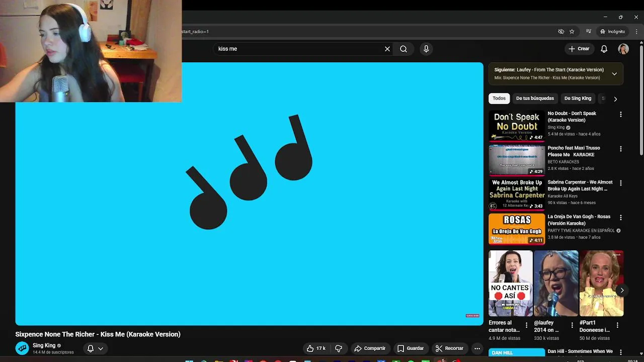The height and width of the screenshot is (362, 644).
Task: Click the Incógnito profile chip
Action: [612, 31]
